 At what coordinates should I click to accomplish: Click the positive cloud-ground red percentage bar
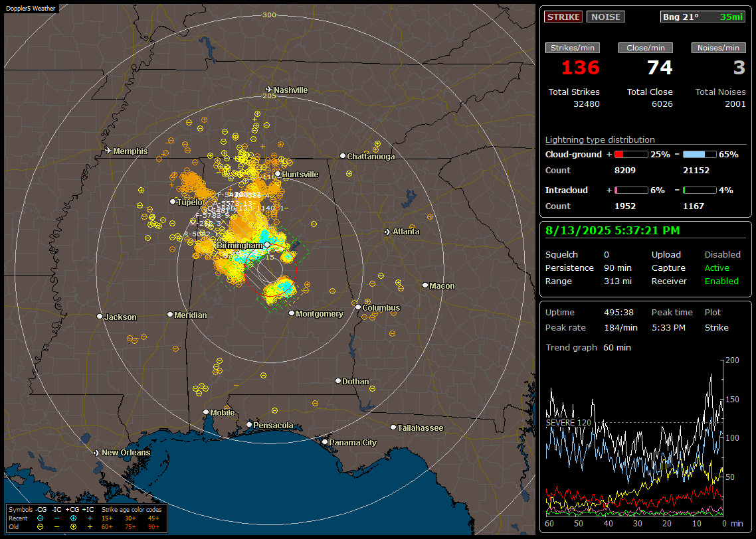(x=631, y=154)
